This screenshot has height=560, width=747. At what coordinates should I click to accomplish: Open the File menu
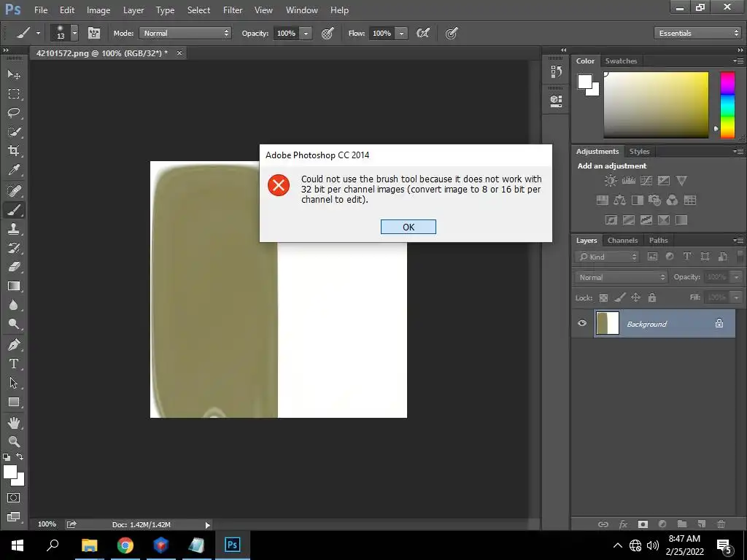pyautogui.click(x=41, y=10)
